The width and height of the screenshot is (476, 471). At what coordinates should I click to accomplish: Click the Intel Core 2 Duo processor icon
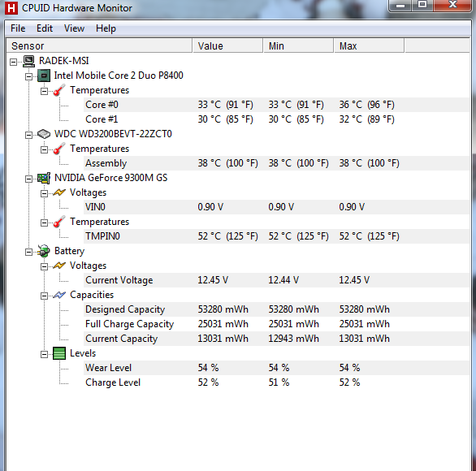pos(44,76)
